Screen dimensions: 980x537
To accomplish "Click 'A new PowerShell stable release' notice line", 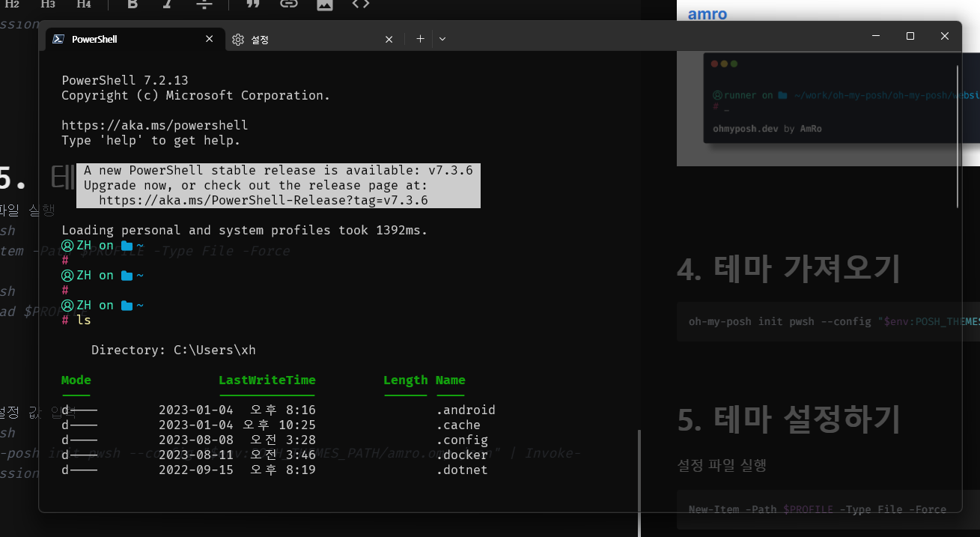I will (x=279, y=171).
